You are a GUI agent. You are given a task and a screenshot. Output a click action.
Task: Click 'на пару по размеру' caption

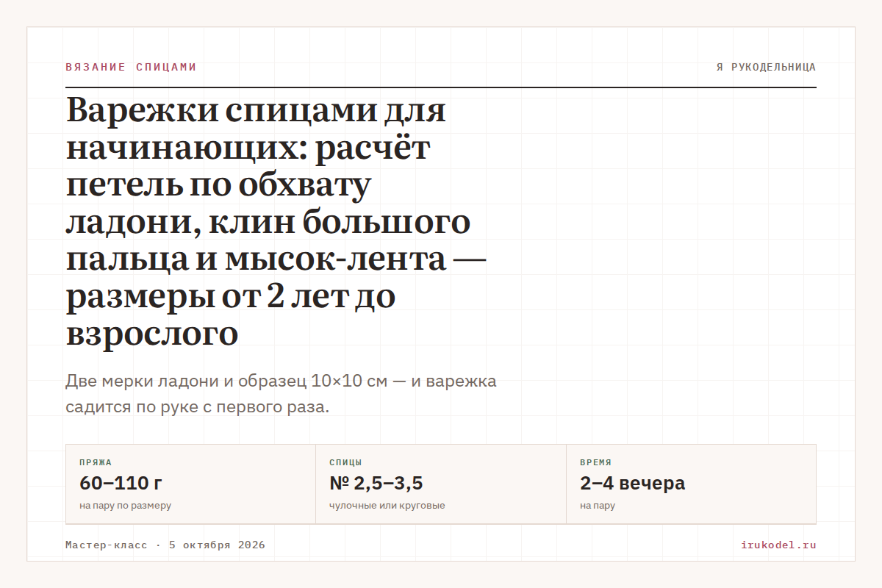point(125,506)
